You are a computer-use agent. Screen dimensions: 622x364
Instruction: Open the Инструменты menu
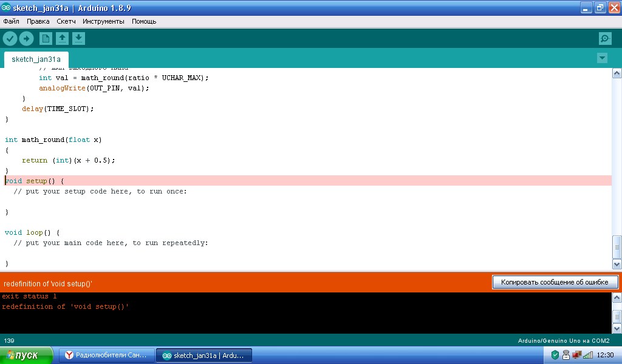pos(103,21)
